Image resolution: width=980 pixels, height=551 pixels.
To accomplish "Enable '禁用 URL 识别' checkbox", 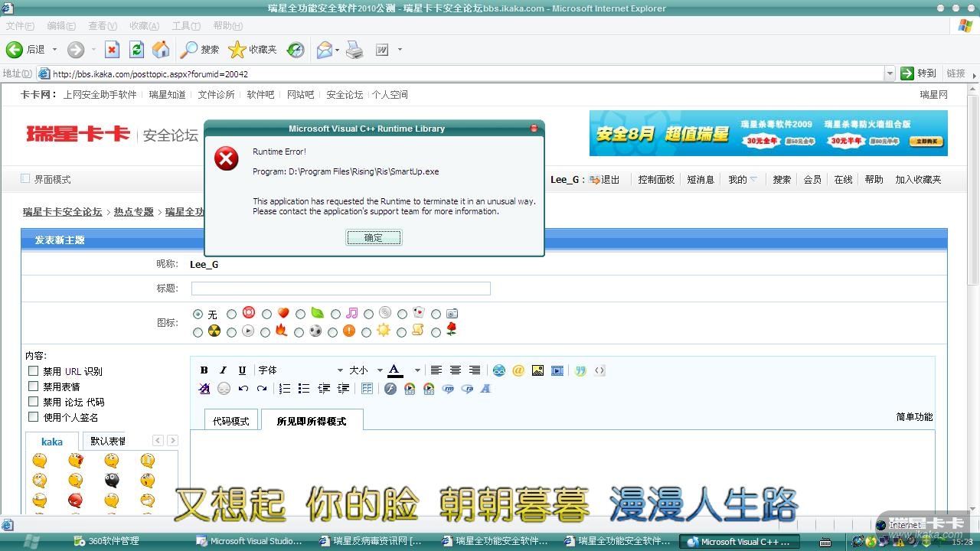I will coord(33,371).
